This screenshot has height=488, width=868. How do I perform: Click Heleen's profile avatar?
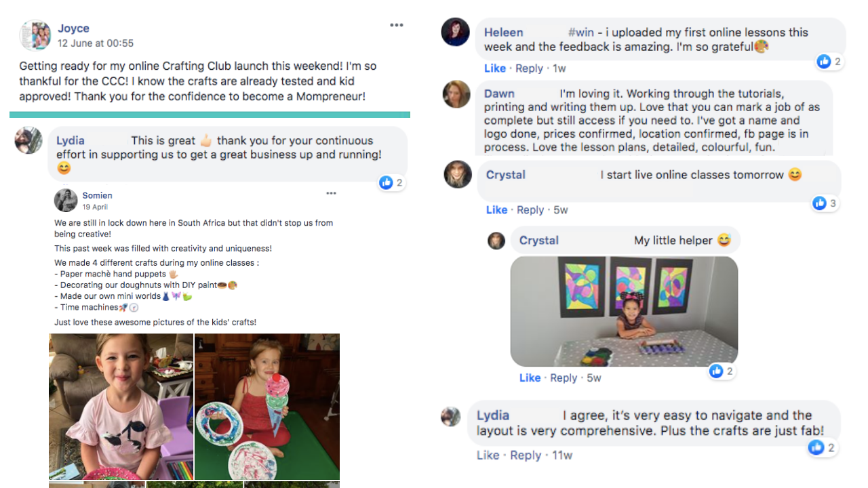pos(456,32)
